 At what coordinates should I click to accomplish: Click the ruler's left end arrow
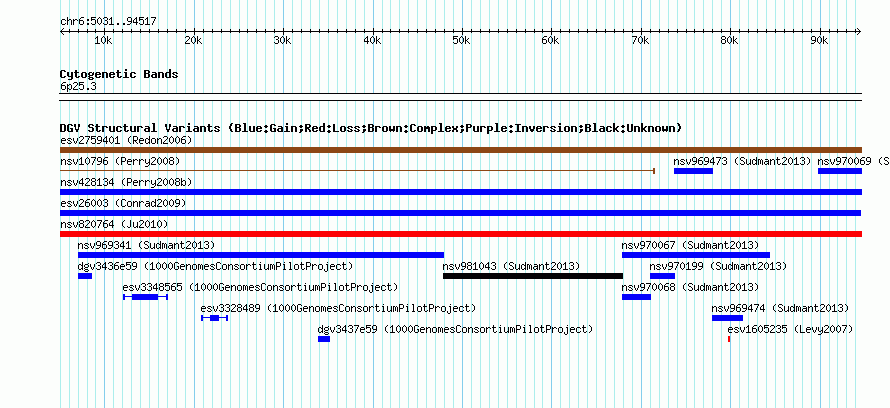click(x=62, y=31)
